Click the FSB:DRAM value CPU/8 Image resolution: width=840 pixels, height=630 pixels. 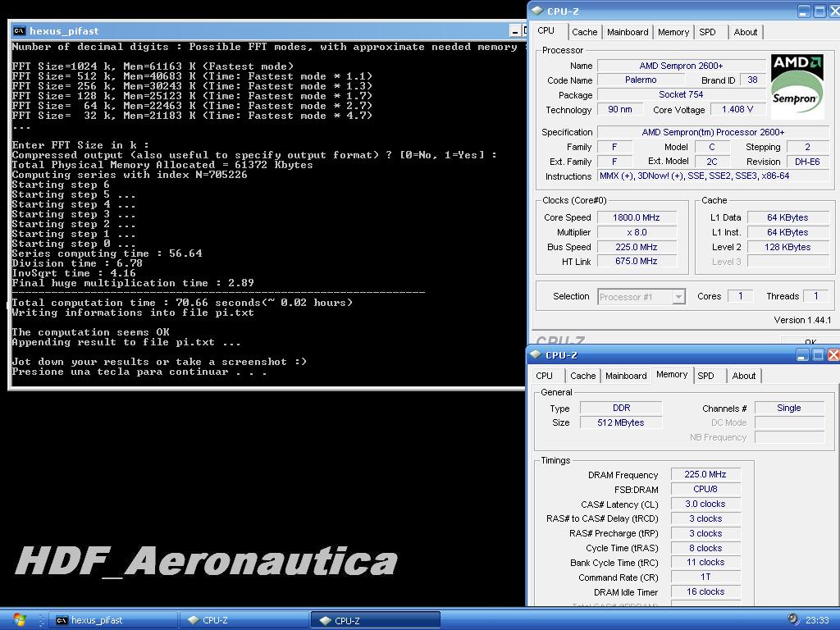click(x=705, y=489)
